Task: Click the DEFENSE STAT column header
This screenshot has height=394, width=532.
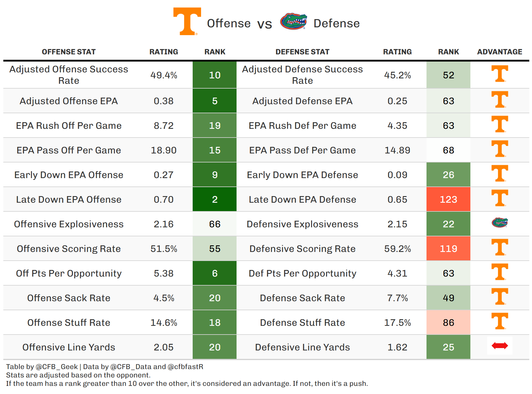Action: click(302, 52)
